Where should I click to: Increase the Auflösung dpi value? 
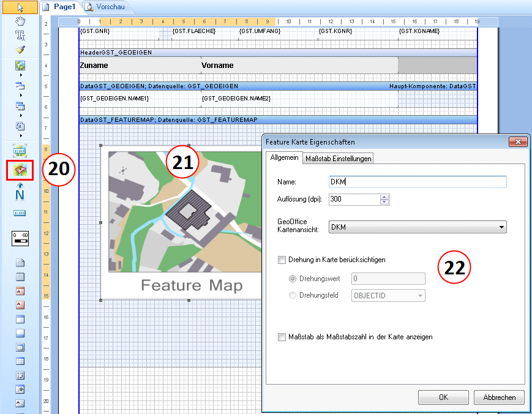[384, 197]
